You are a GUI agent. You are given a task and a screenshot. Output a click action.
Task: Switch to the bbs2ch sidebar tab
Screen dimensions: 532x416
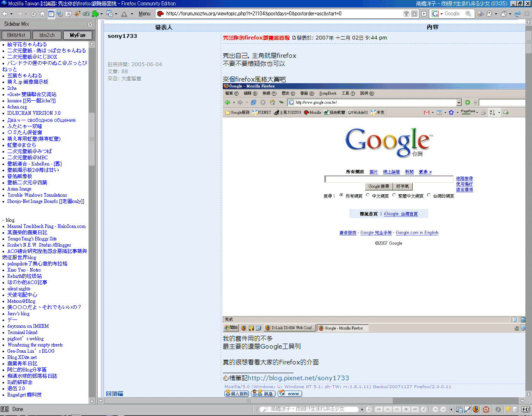[x=47, y=35]
